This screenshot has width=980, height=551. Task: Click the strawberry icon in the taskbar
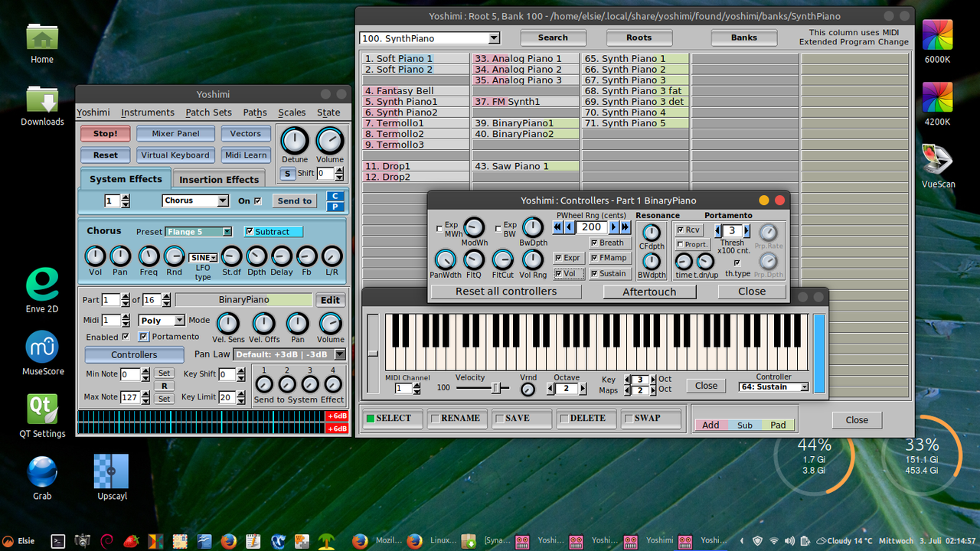coord(131,541)
